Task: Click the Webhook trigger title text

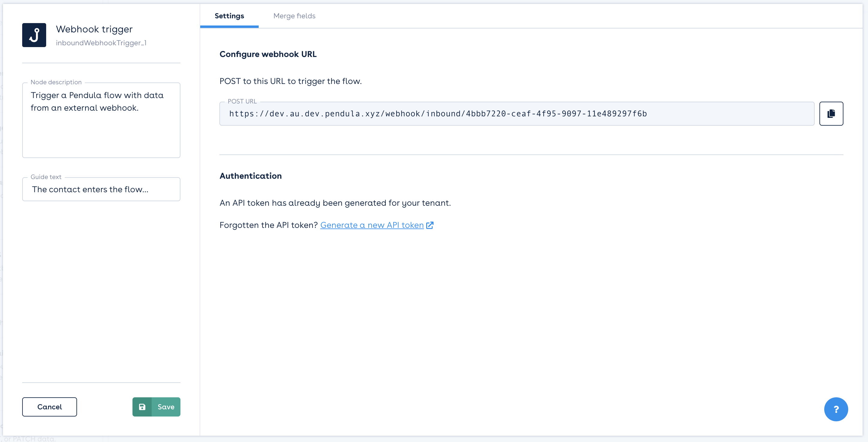Action: tap(94, 29)
